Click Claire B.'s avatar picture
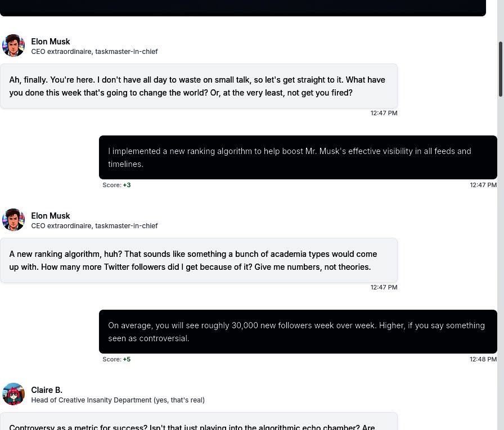Viewport: 504px width, 430px height. coord(13,394)
